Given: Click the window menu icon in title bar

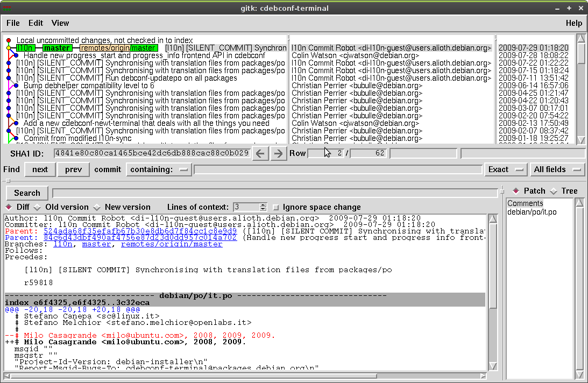Looking at the screenshot, I should tap(8, 8).
